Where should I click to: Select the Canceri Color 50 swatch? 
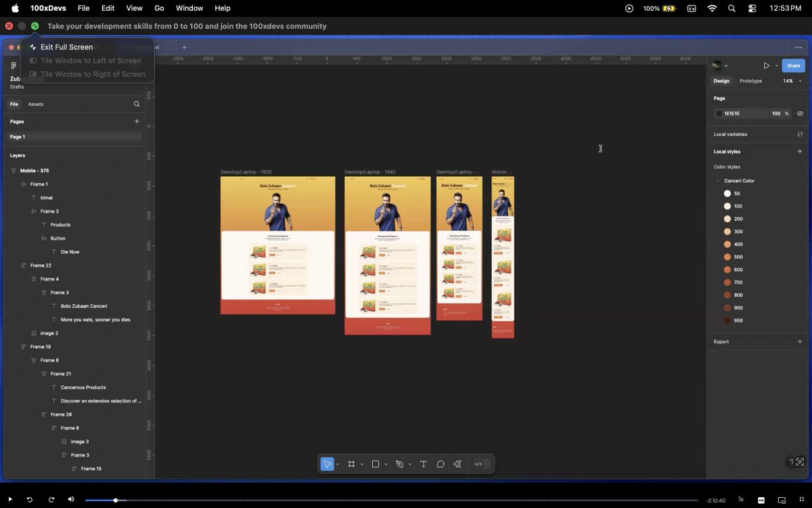click(x=727, y=194)
